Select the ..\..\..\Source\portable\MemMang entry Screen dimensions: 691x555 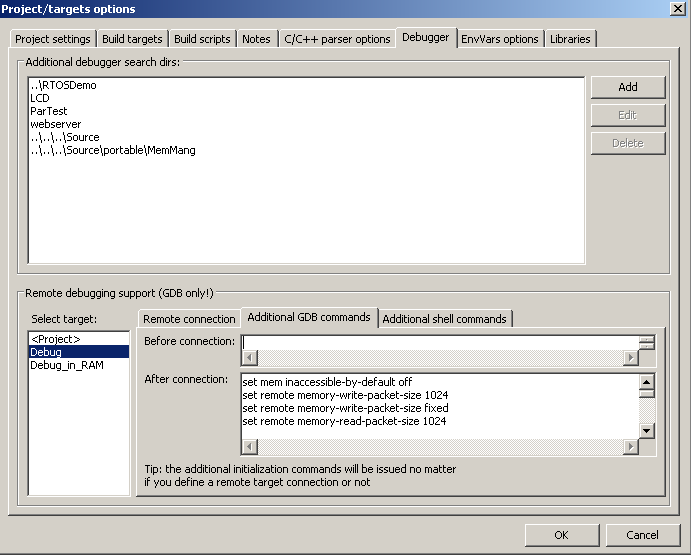[112, 150]
